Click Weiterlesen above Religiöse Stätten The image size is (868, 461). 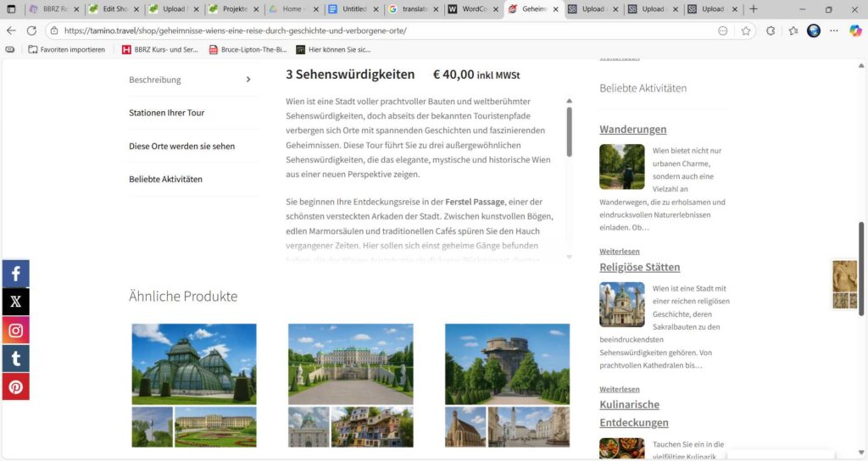pyautogui.click(x=620, y=252)
